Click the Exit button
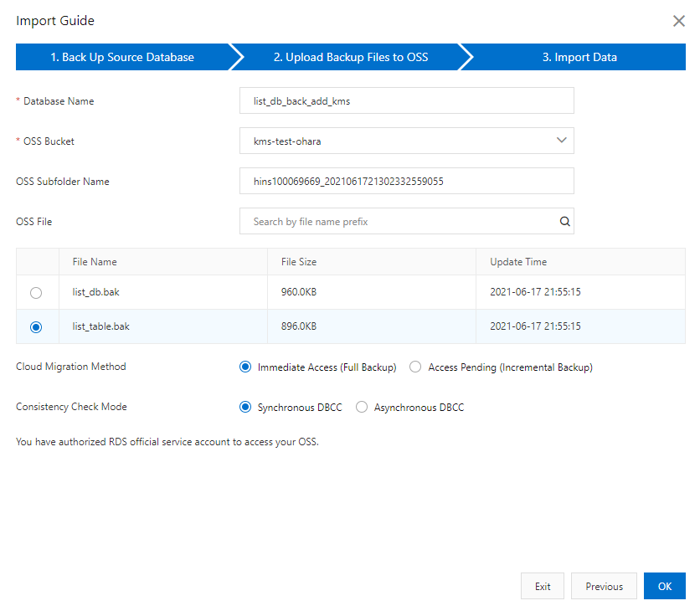Viewport: 700px width, 611px height. pos(543,587)
